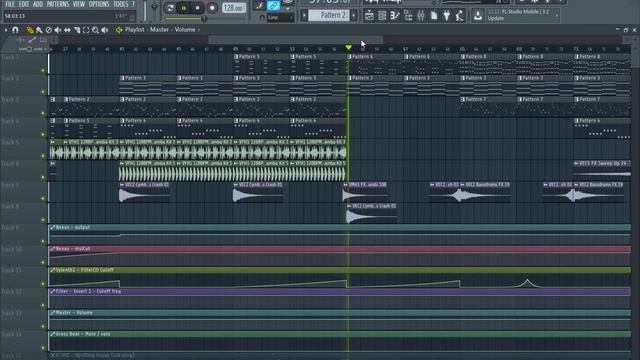
Task: Open the VIEW menu
Action: pyautogui.click(x=79, y=4)
